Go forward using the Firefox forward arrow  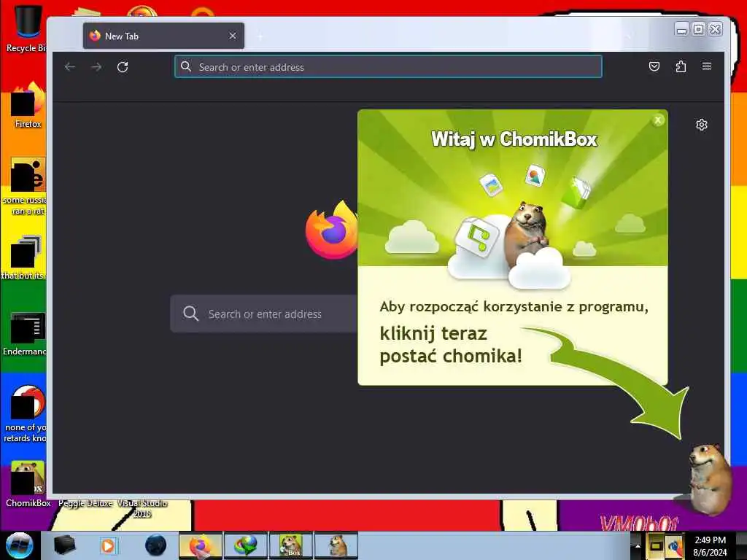pyautogui.click(x=96, y=67)
